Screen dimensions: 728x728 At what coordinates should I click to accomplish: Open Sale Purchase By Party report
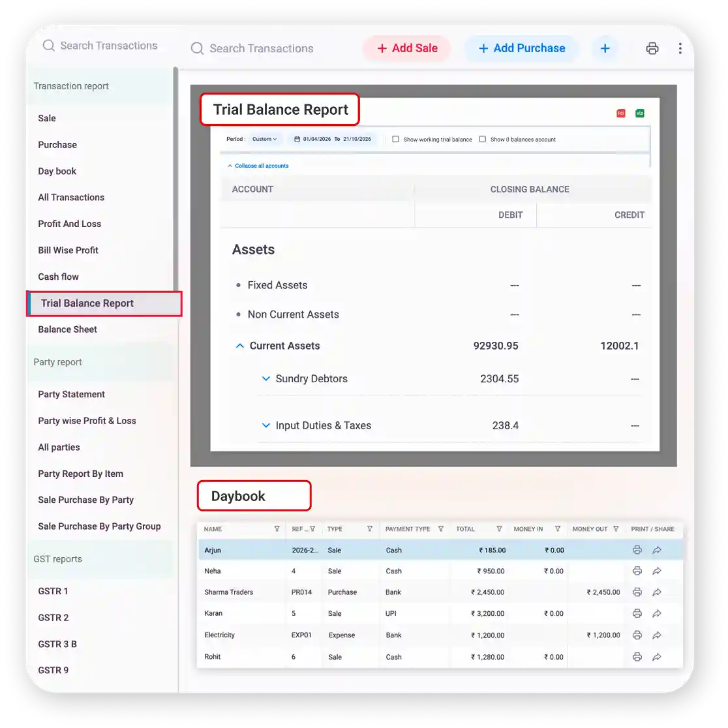tap(85, 500)
